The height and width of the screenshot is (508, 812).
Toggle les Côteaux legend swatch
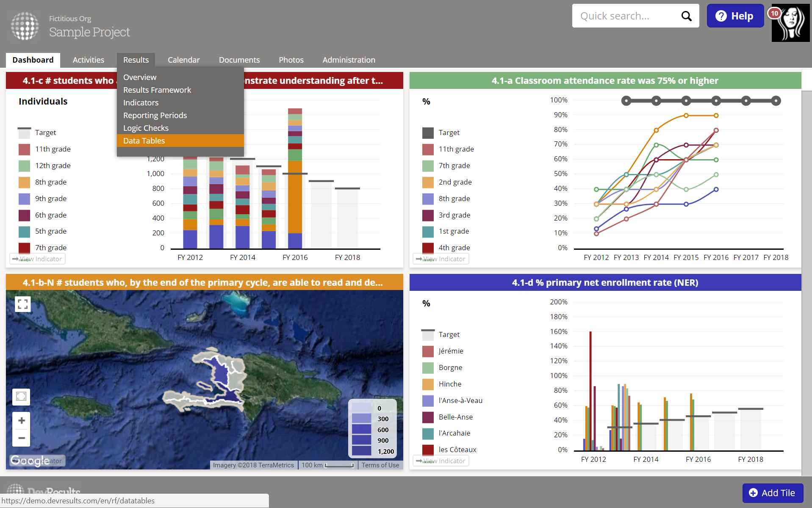click(x=428, y=450)
